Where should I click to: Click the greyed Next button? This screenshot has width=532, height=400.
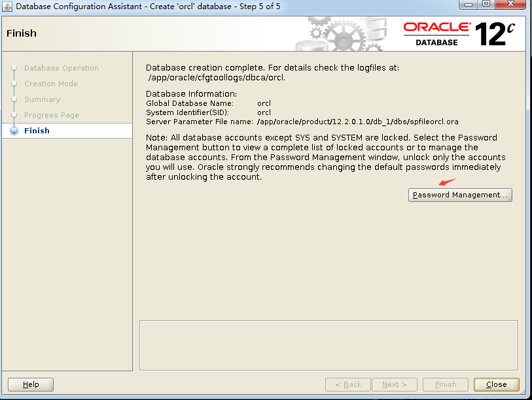tap(394, 384)
